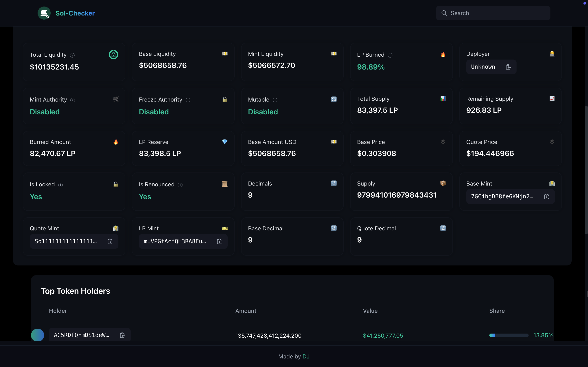Click the search magnifier icon
Image resolution: width=588 pixels, height=367 pixels.
(444, 13)
